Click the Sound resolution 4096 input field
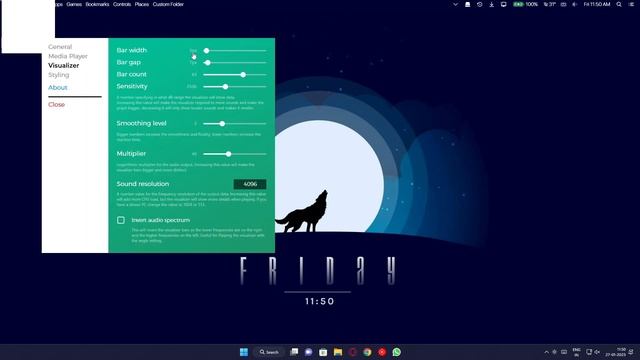 coord(250,184)
